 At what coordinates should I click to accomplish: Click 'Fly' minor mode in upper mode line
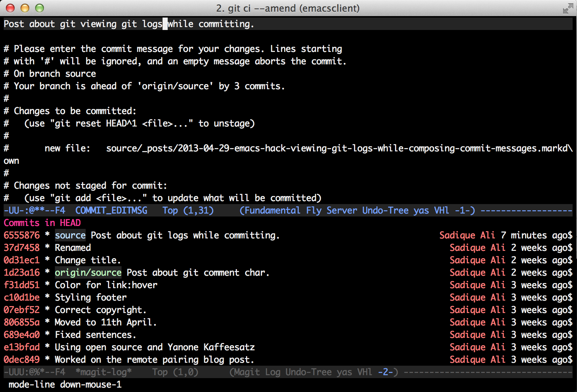(x=314, y=210)
